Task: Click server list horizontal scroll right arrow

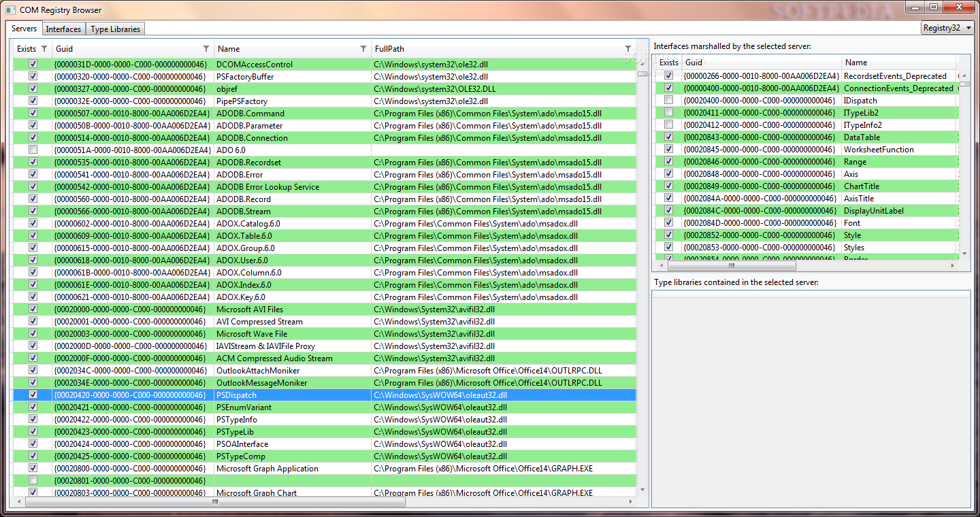Action: coord(632,502)
